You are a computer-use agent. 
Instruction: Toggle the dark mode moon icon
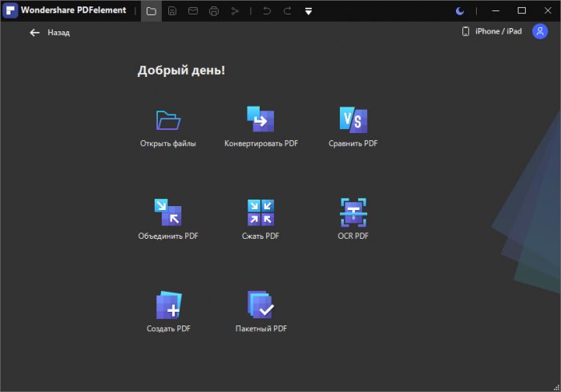point(459,11)
